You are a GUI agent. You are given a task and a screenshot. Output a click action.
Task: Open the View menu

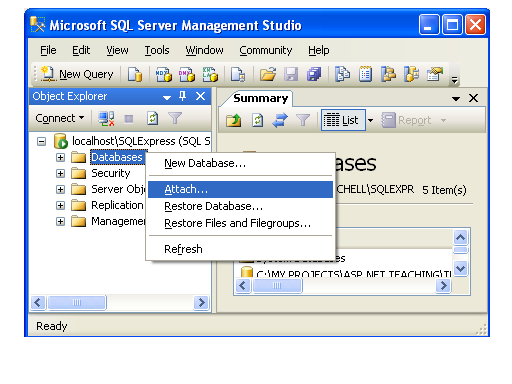pos(117,50)
